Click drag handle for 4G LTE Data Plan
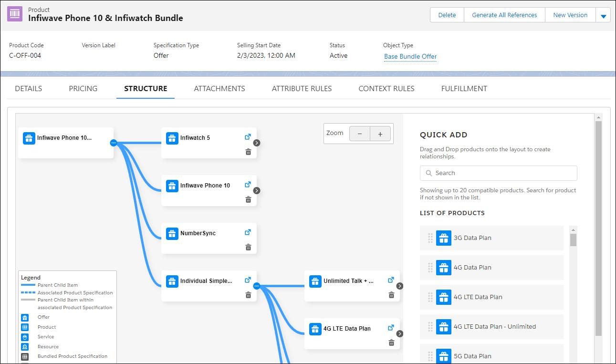The width and height of the screenshot is (616, 364). (430, 297)
